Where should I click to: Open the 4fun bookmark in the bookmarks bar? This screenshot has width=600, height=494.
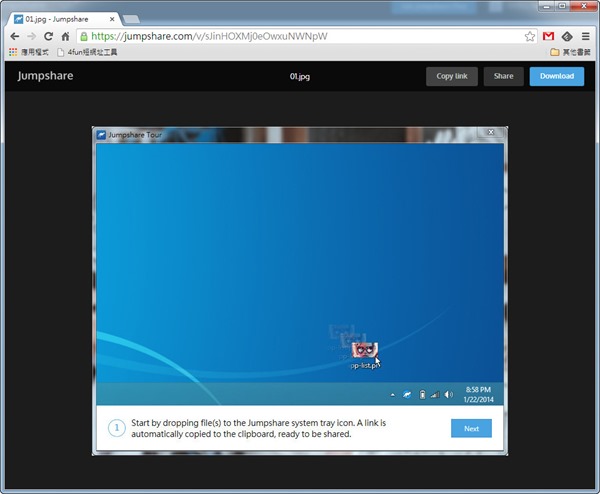87,52
